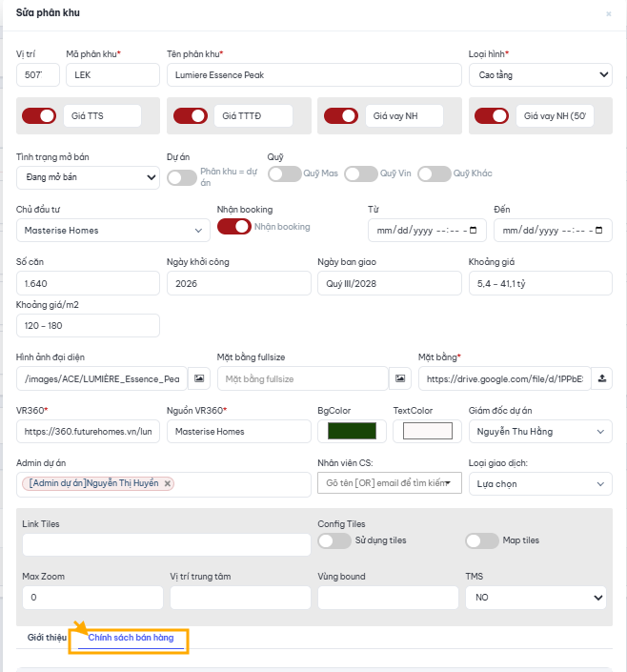Open TMS dropdown showing NO
Image resolution: width=627 pixels, height=672 pixels.
pyautogui.click(x=536, y=598)
